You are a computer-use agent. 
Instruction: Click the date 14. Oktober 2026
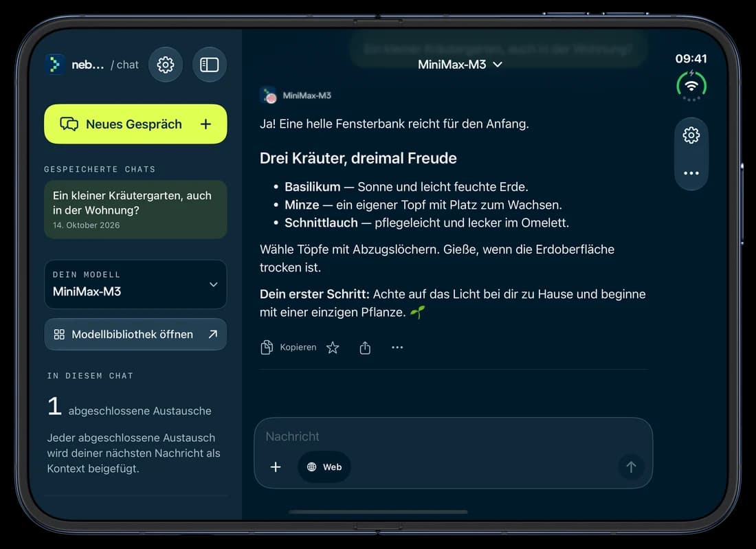(x=87, y=225)
